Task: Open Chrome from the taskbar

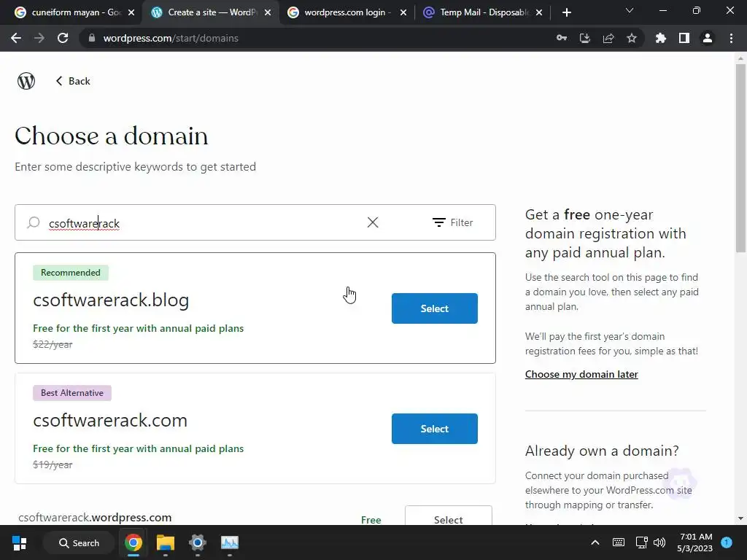Action: click(x=133, y=542)
